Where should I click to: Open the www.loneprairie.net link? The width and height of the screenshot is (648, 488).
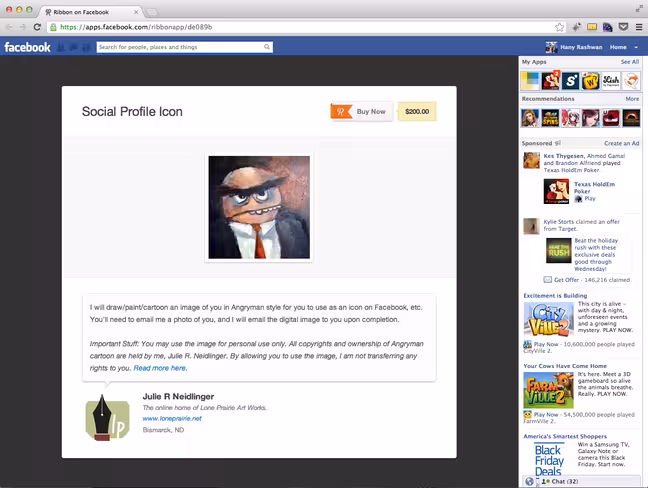[172, 419]
